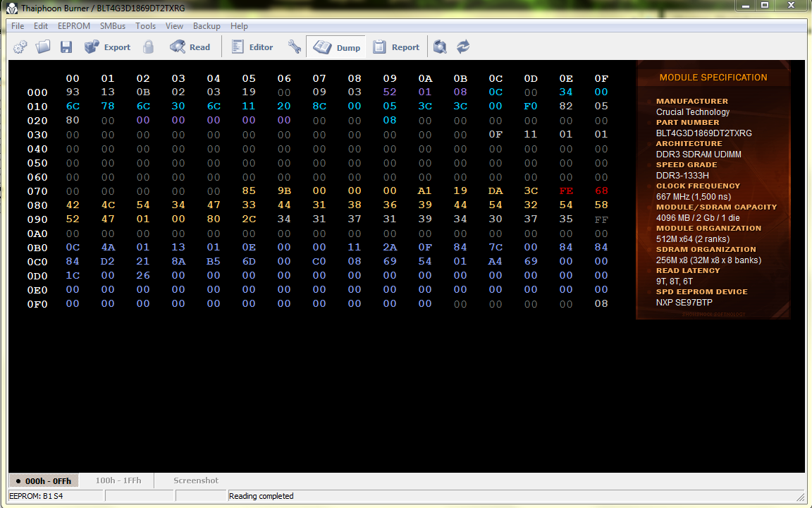812x508 pixels.
Task: Click the refresh arrows icon
Action: pos(463,47)
